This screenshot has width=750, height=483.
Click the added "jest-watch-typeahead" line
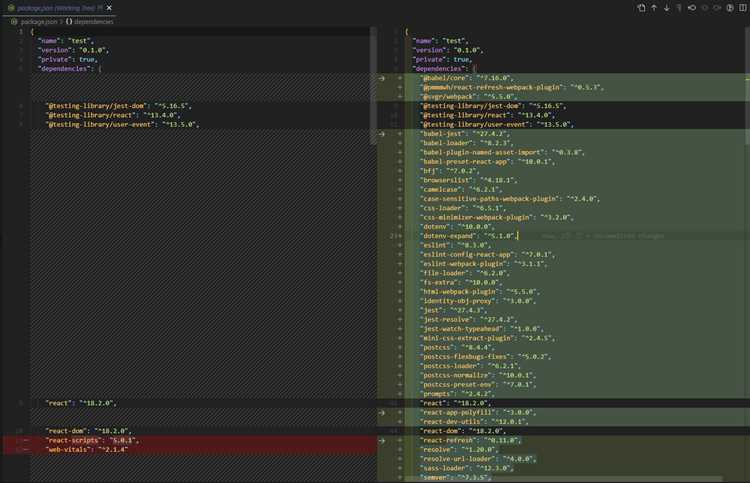click(482, 329)
